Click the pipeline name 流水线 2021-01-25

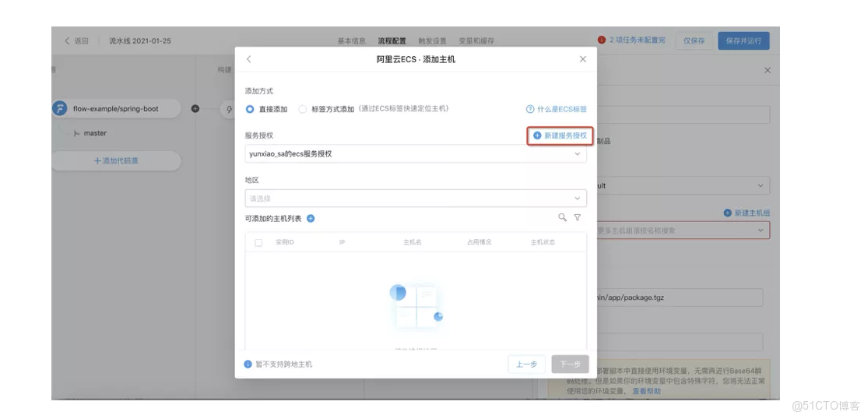coord(140,41)
